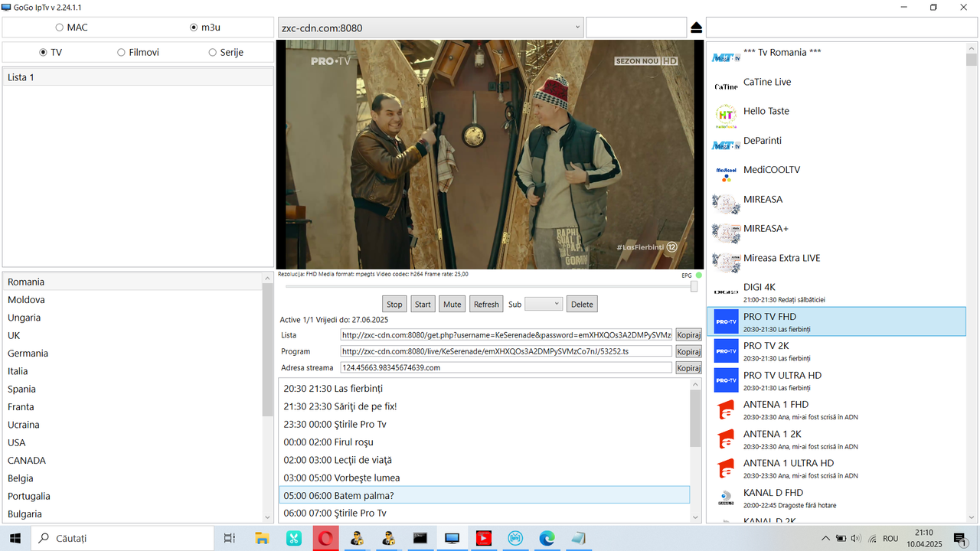Click the Delete button
This screenshot has height=551, width=980.
coord(582,304)
